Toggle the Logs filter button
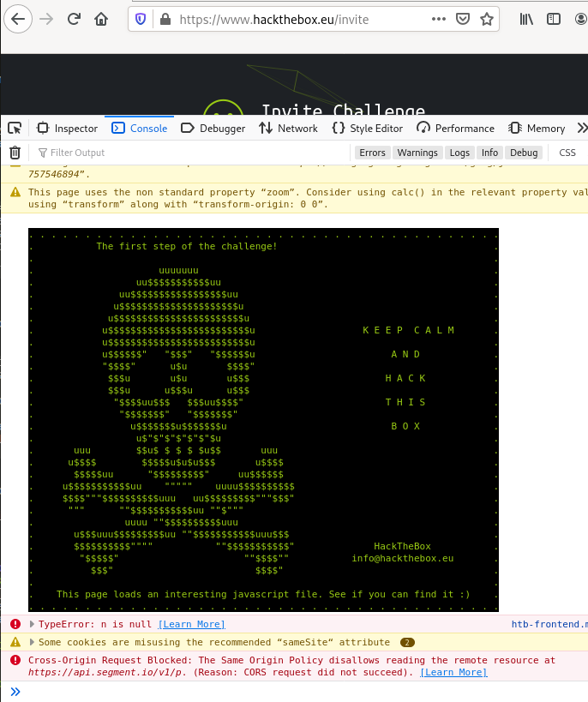Screen dimensions: 588x702 pyautogui.click(x=459, y=153)
